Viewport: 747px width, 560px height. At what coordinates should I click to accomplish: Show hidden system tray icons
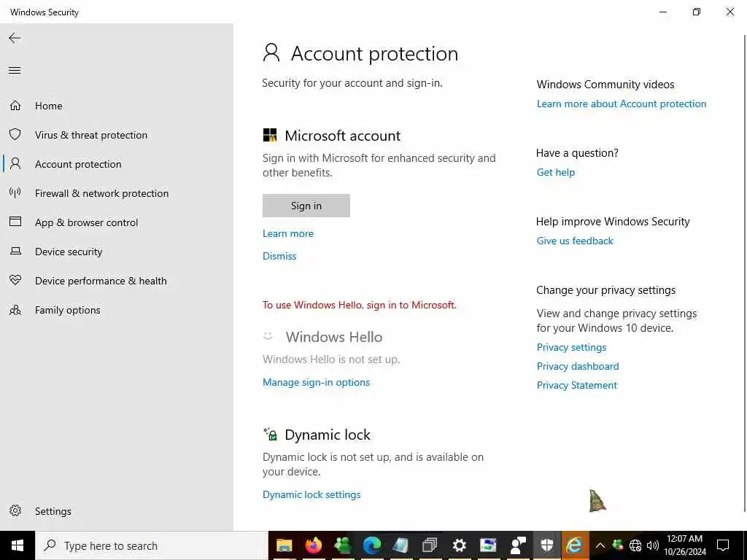(600, 545)
